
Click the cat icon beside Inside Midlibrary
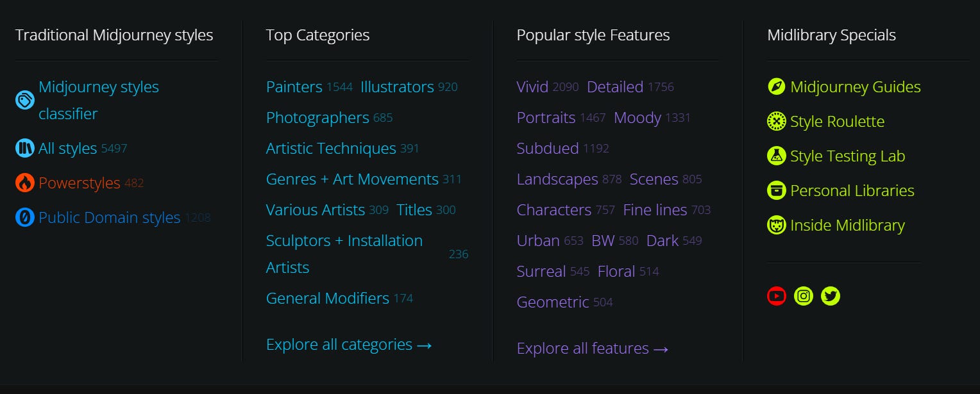pyautogui.click(x=777, y=225)
